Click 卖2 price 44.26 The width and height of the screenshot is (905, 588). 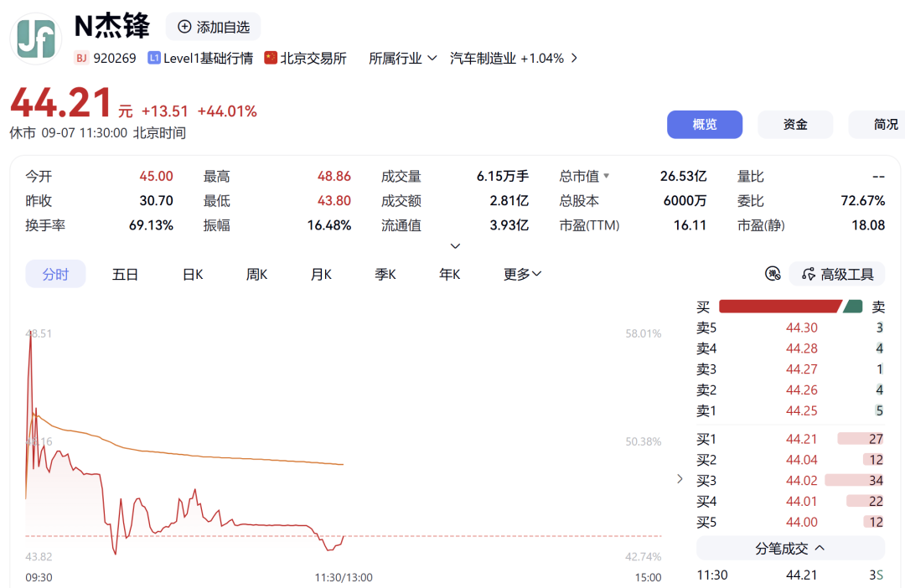click(x=802, y=390)
